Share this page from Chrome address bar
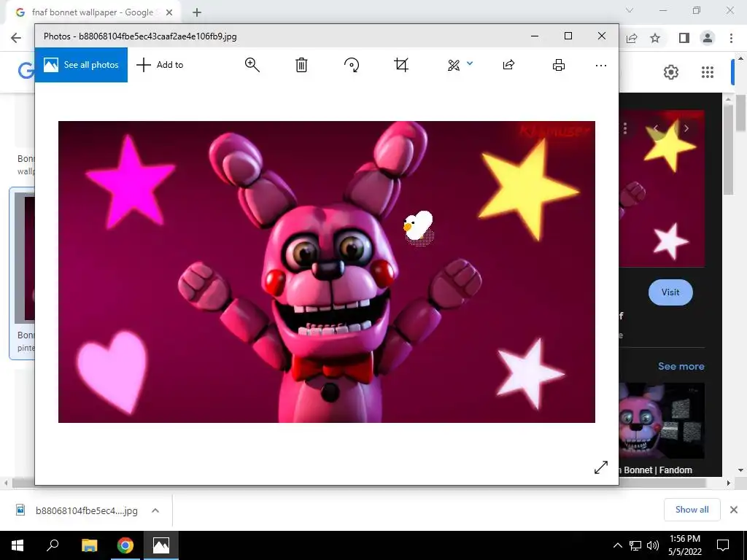This screenshot has width=747, height=560. click(x=632, y=38)
